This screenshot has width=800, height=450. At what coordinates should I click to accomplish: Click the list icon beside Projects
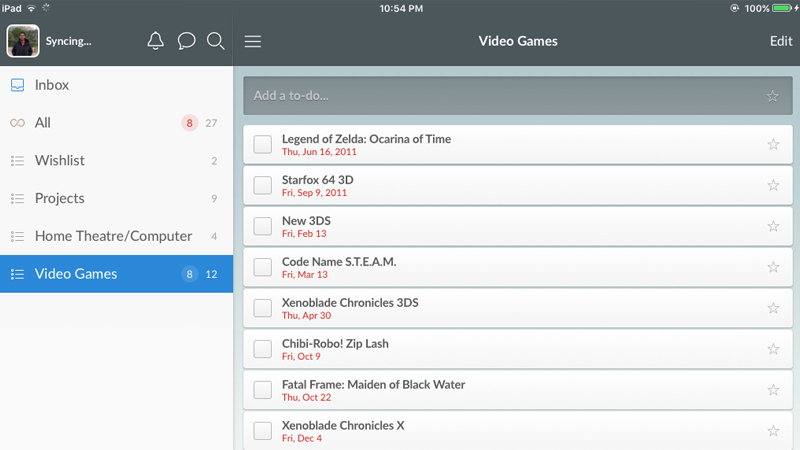(x=17, y=198)
